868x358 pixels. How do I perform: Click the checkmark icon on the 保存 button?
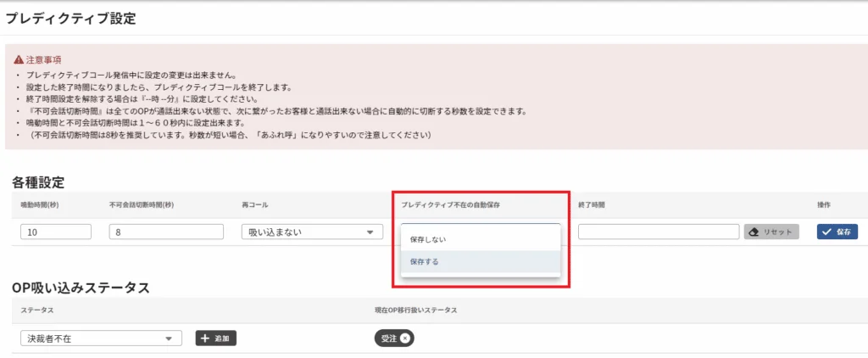pyautogui.click(x=826, y=232)
